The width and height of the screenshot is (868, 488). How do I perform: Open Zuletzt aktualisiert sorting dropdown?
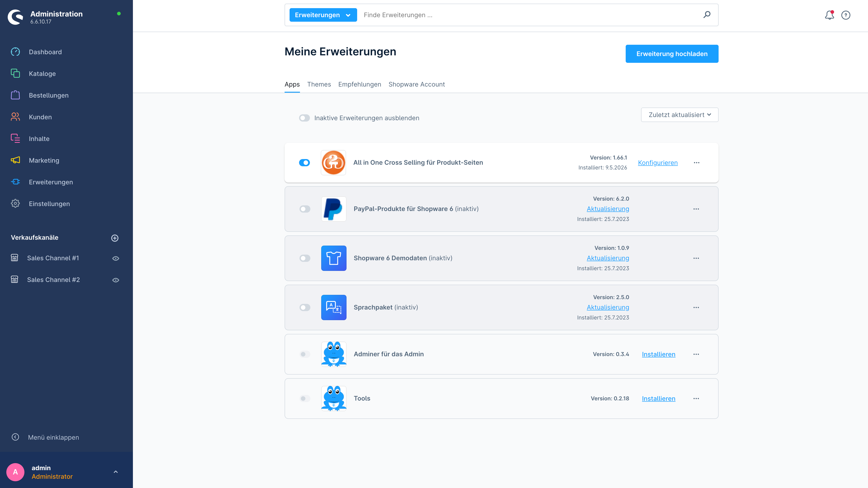pyautogui.click(x=679, y=115)
